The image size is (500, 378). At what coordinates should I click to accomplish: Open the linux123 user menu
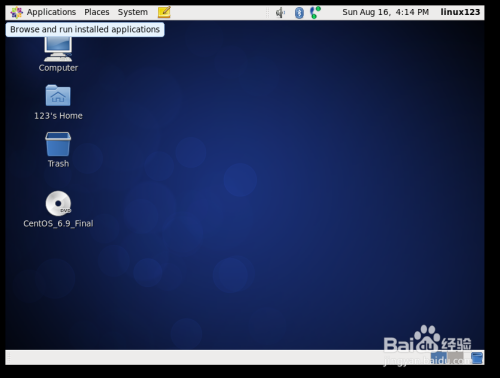pos(460,12)
